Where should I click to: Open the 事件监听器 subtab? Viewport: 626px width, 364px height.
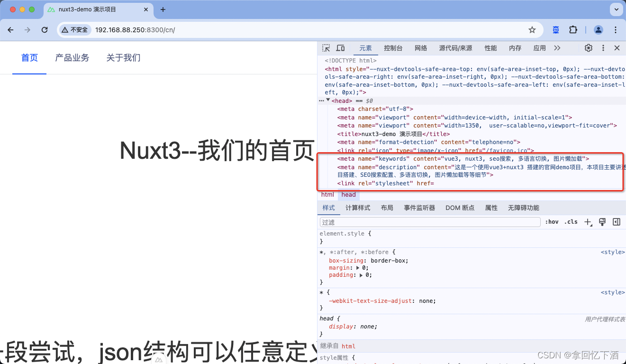click(419, 208)
